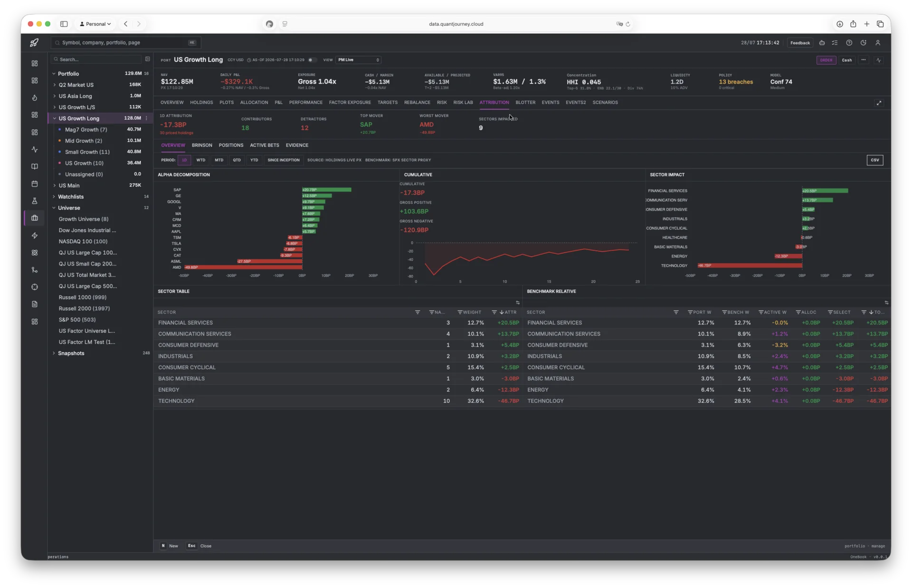Open the flask lab icon in sidebar
The image size is (912, 588).
(x=35, y=201)
